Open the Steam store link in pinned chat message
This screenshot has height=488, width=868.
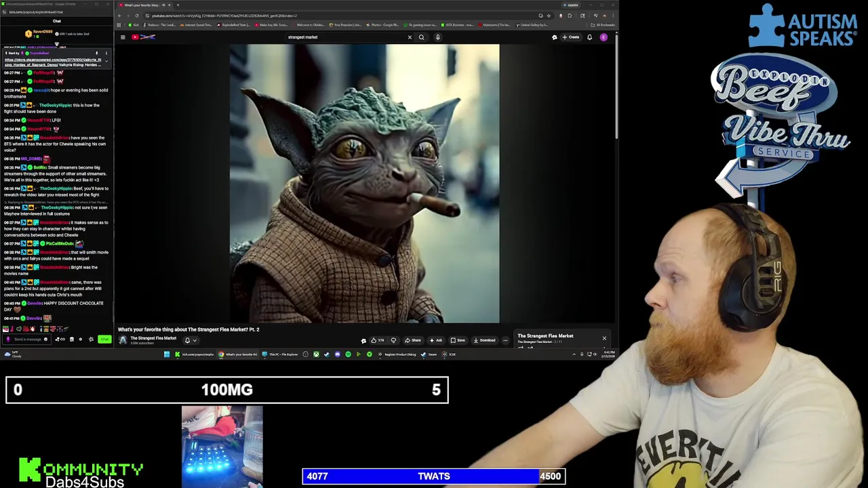(53, 62)
